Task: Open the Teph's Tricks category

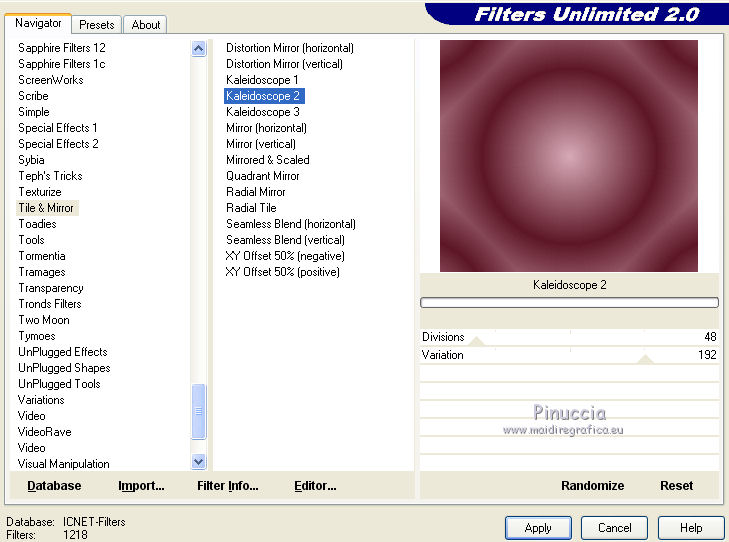Action: tap(50, 176)
